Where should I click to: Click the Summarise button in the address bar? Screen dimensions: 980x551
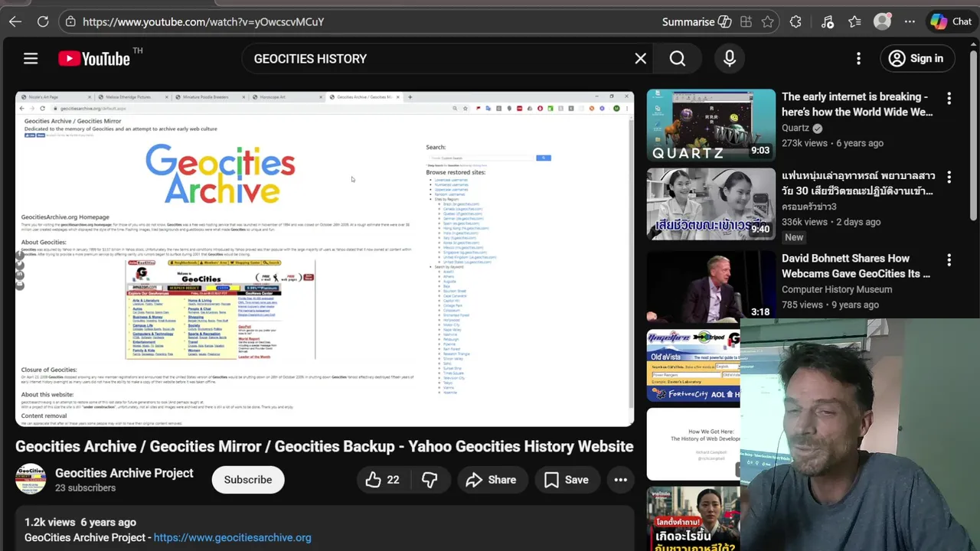697,21
